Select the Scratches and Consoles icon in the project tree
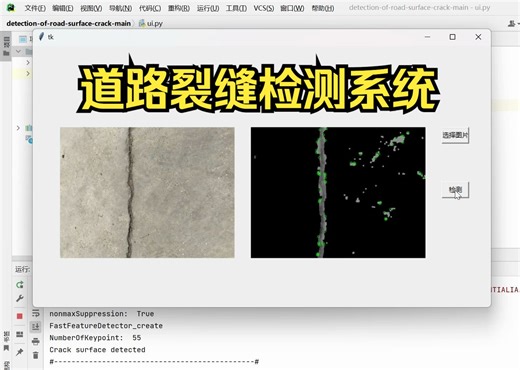 point(29,139)
